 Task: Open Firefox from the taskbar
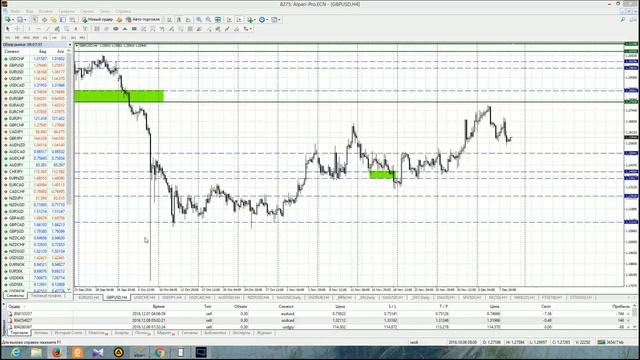point(57,352)
